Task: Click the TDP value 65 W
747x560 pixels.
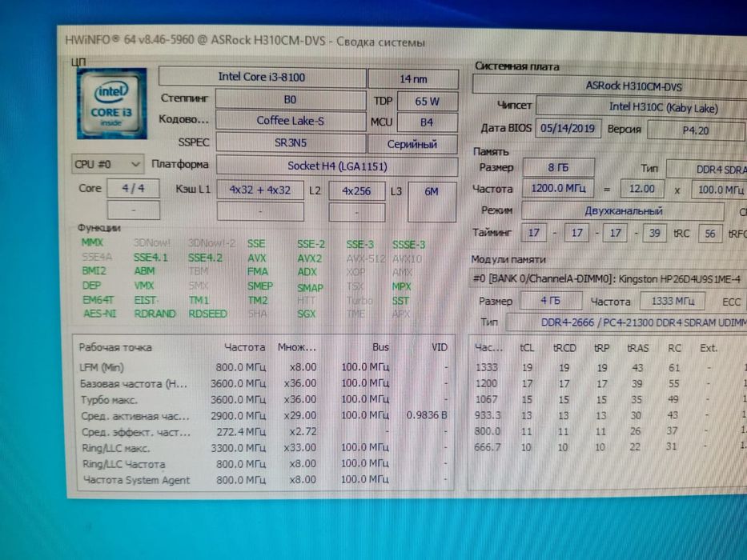Action: [427, 102]
